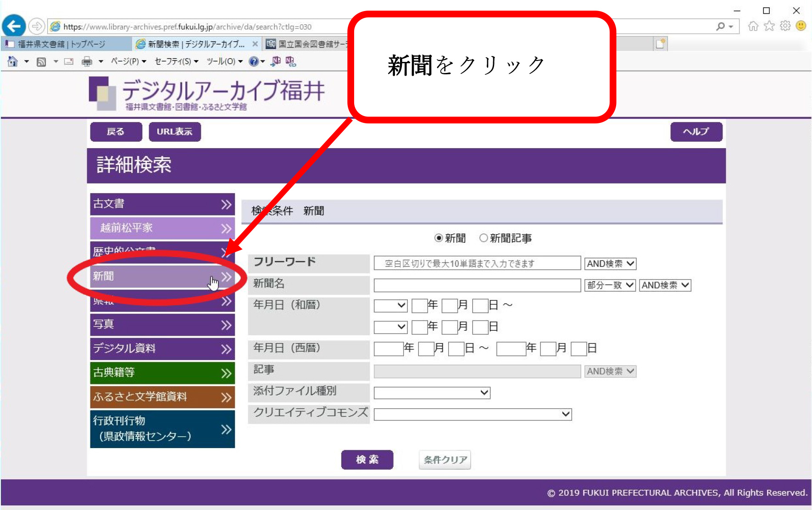This screenshot has width=812, height=510.
Task: Click the Favorites star icon
Action: 769,26
